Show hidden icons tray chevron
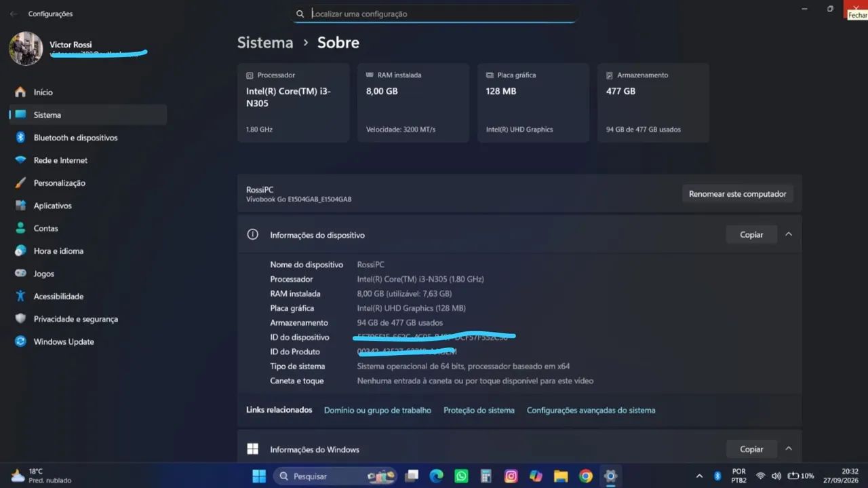Viewport: 868px width, 488px height. tap(700, 476)
